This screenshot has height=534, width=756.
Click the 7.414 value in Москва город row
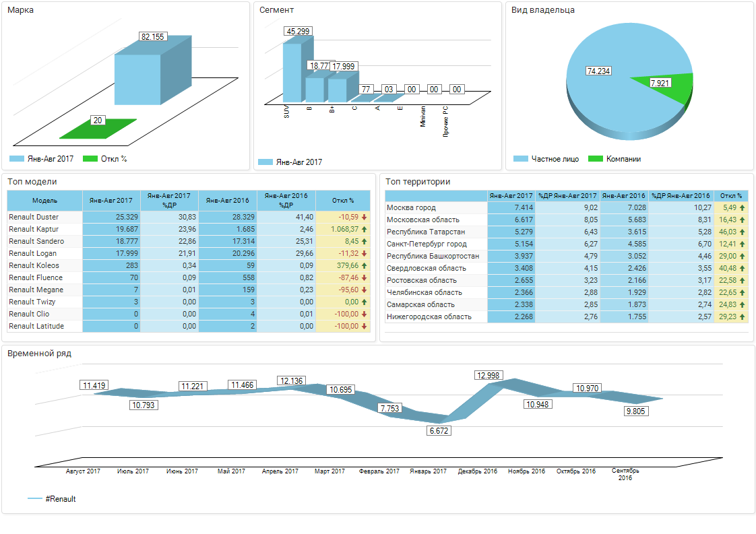pos(524,207)
